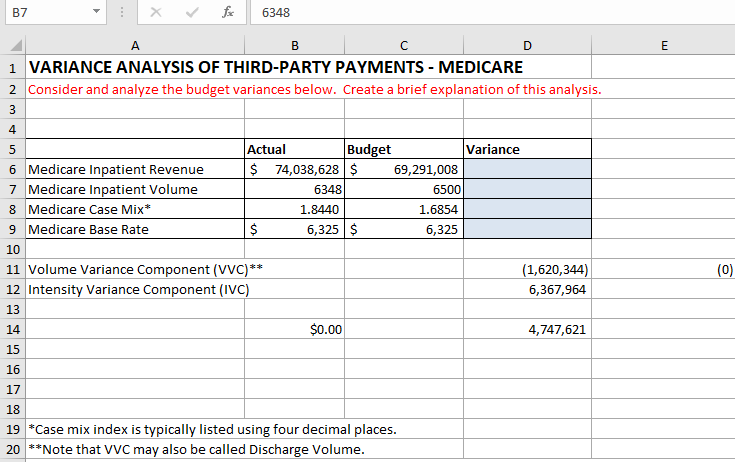The image size is (735, 462).
Task: Open the Name Box dropdown arrow
Action: (x=96, y=11)
